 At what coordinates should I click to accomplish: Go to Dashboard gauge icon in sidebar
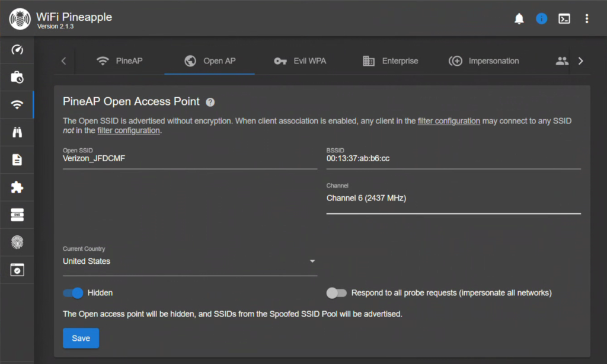[17, 50]
